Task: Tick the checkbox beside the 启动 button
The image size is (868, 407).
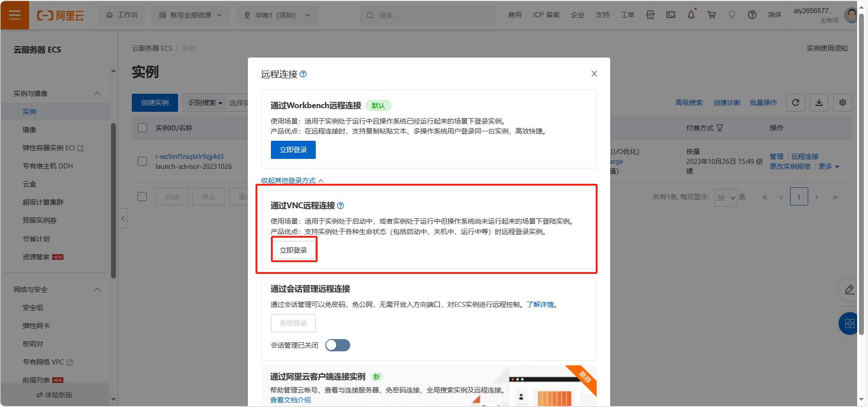Action: [142, 196]
